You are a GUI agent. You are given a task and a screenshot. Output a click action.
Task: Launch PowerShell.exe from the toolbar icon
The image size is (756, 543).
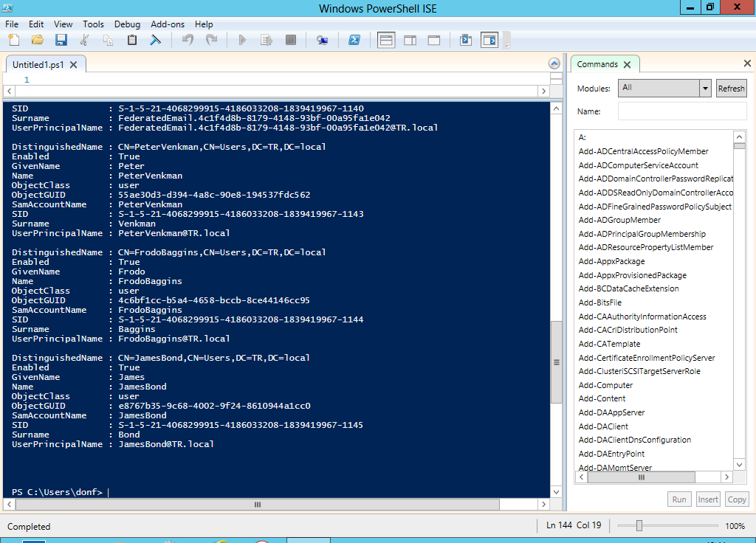(354, 40)
